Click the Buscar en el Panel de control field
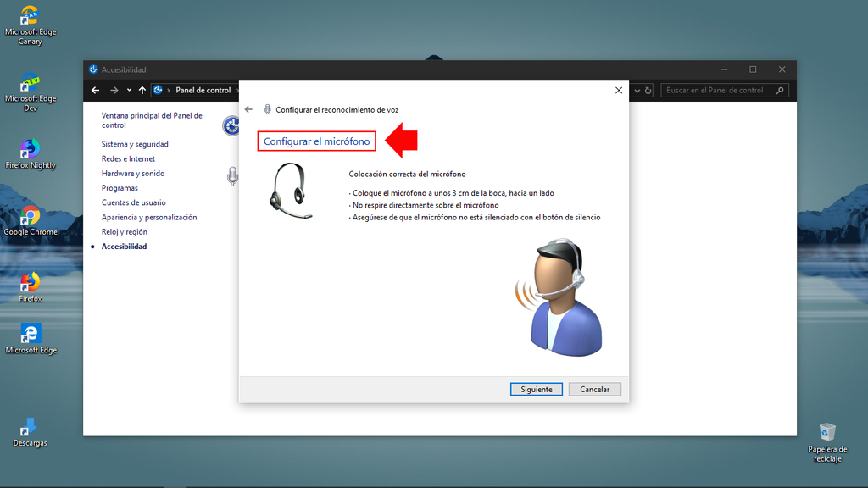Viewport: 868px width, 488px height. 719,90
